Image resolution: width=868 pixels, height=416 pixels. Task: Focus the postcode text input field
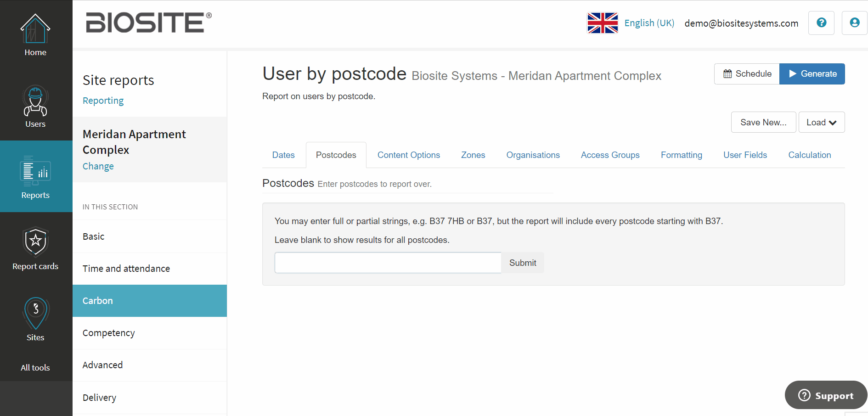tap(388, 263)
